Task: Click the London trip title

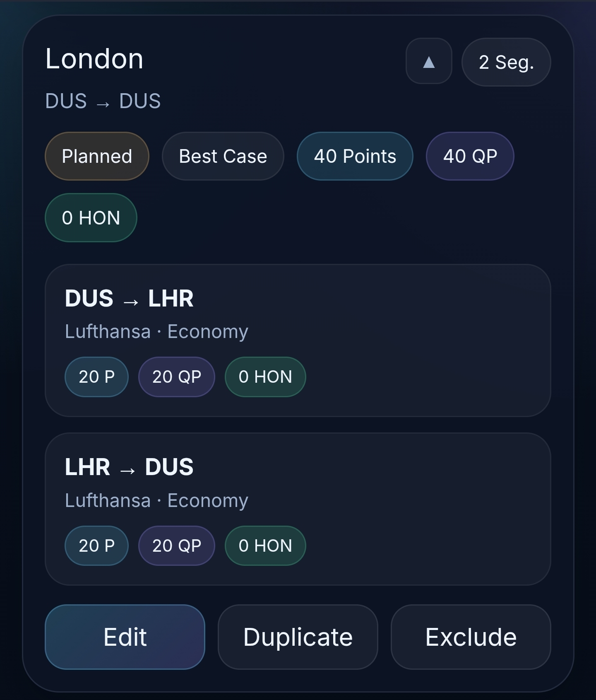Action: click(94, 58)
